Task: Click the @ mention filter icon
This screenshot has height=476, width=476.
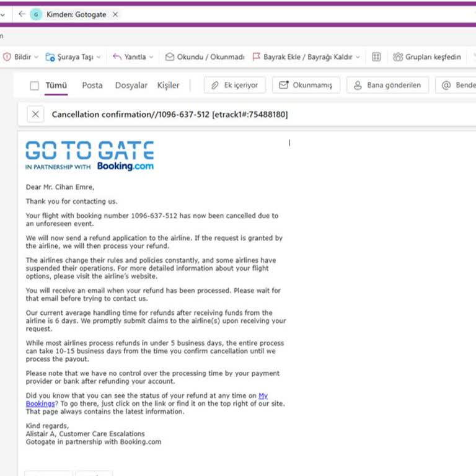Action: (x=446, y=86)
